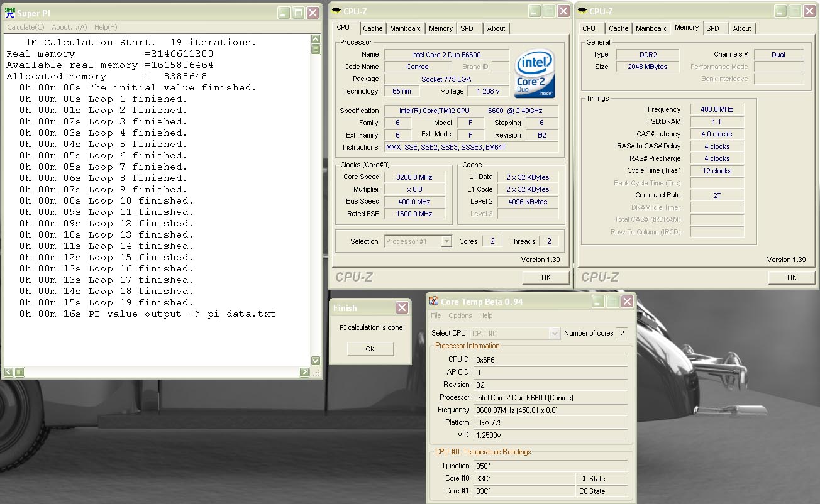Click the Core Temp title bar icon

[434, 302]
